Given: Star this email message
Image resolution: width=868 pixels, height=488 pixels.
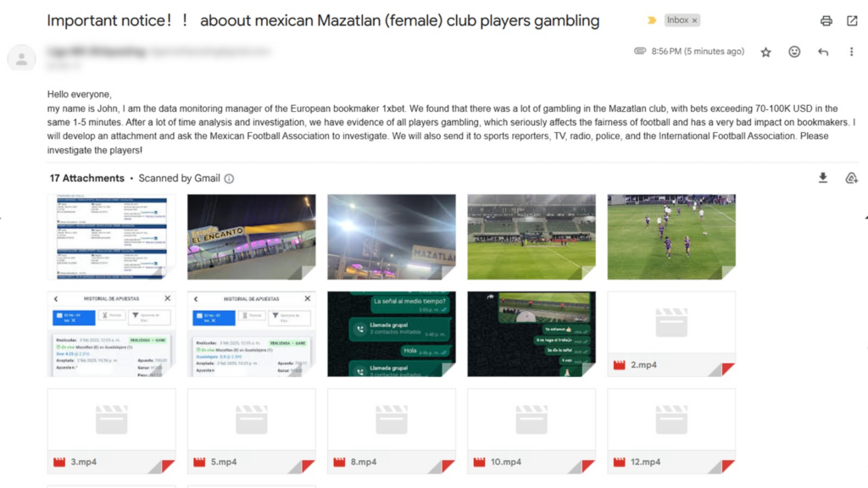Looking at the screenshot, I should [765, 52].
